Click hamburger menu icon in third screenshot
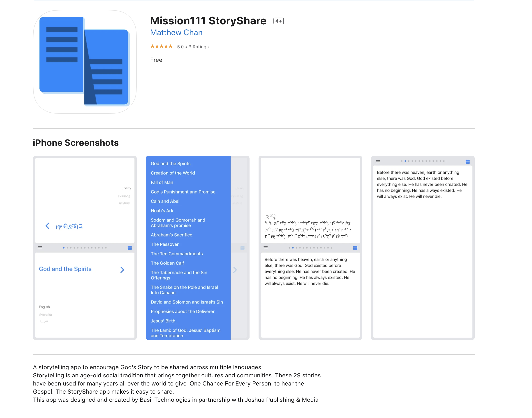 pyautogui.click(x=265, y=248)
